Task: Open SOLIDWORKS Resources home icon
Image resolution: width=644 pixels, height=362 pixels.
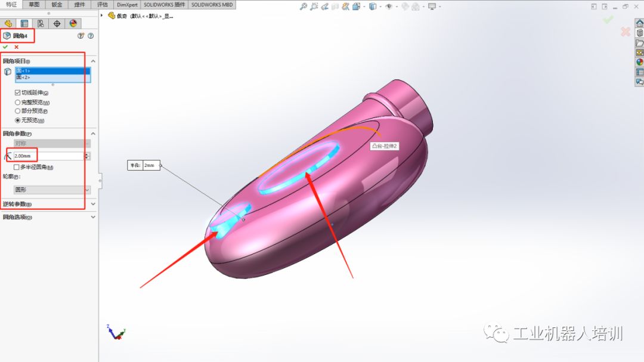Action: [x=639, y=23]
